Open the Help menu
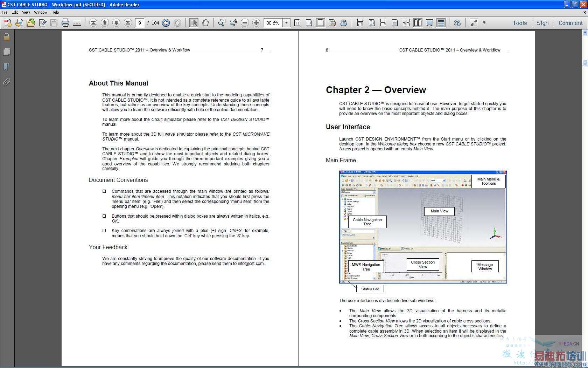 click(55, 12)
